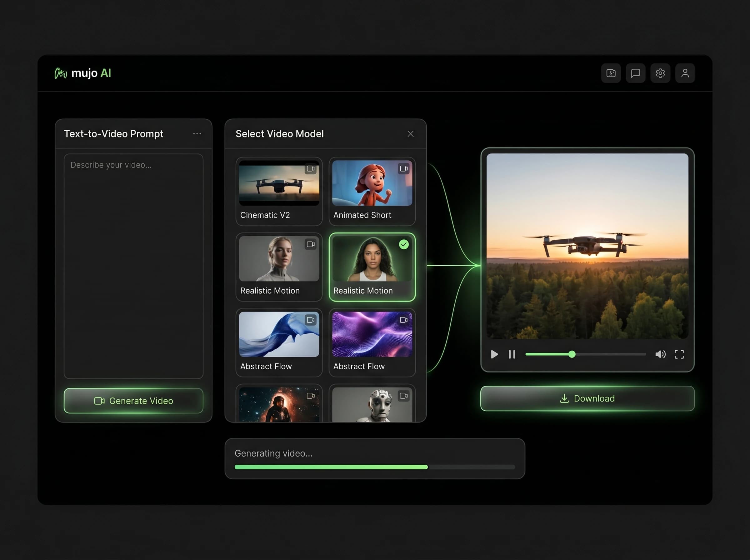Click the Text-to-Video Prompt heading

tap(113, 133)
